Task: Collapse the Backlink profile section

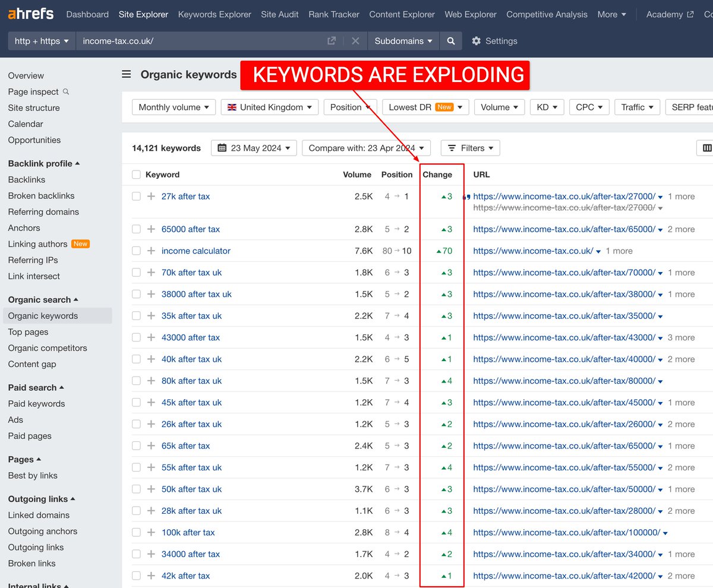Action: (43, 163)
